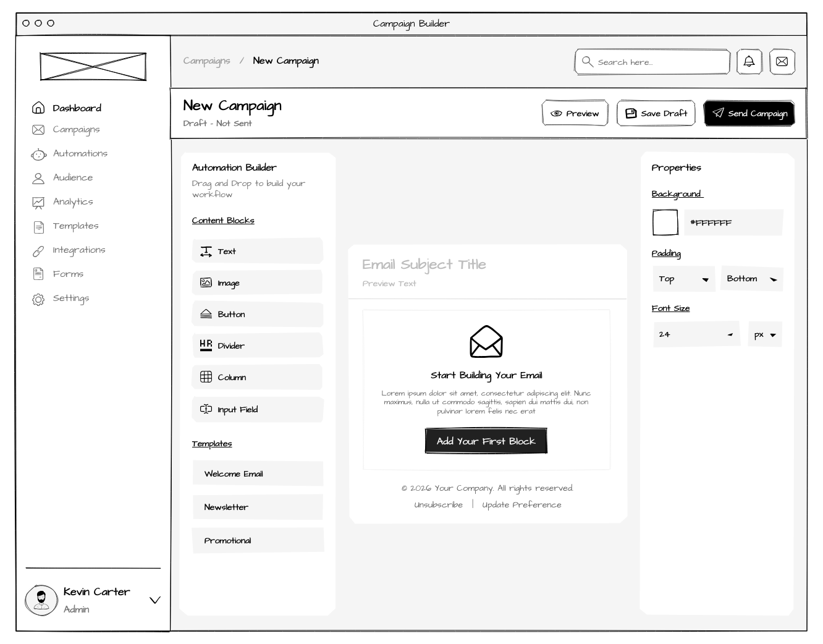
Task: Click the logo placeholder image
Action: 93,67
